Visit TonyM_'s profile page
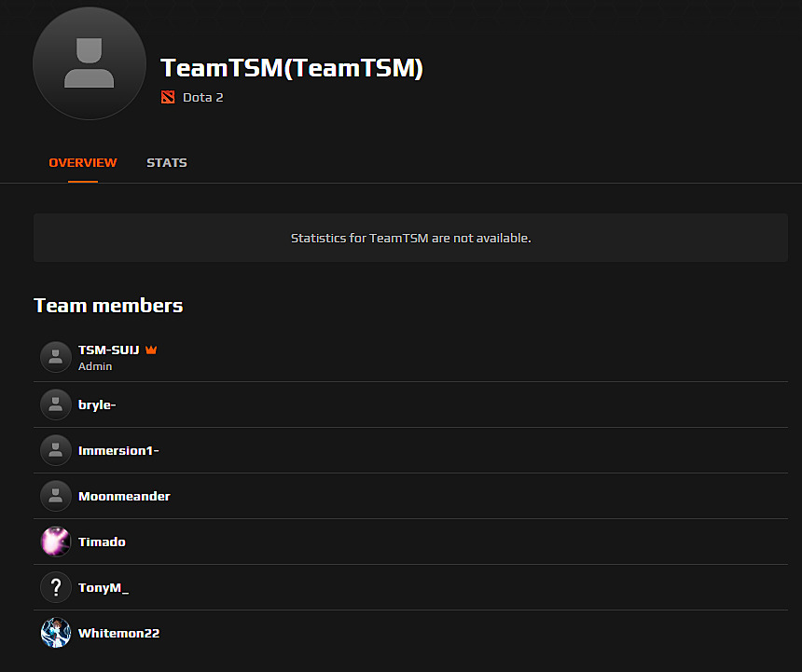The width and height of the screenshot is (802, 672). coord(104,587)
